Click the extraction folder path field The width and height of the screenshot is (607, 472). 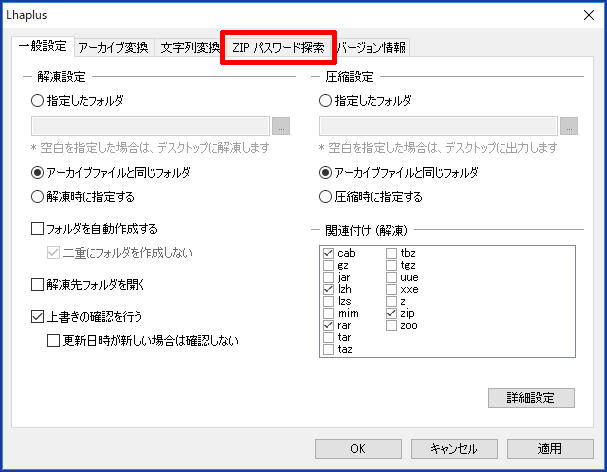coord(150,126)
